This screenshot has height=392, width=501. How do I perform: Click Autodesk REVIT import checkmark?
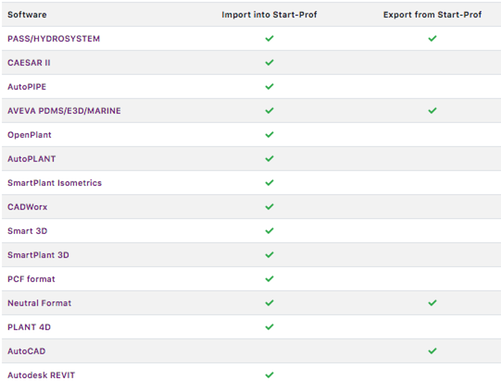pyautogui.click(x=269, y=375)
